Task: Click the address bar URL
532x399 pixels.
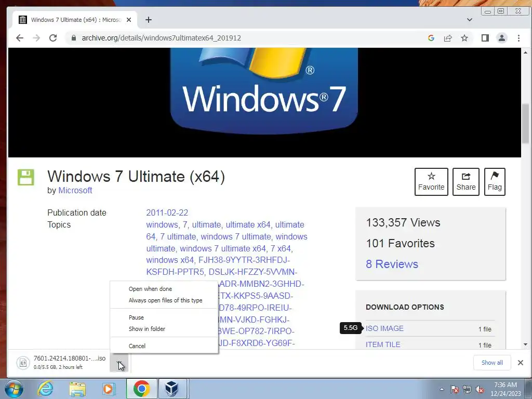Action: (x=162, y=38)
